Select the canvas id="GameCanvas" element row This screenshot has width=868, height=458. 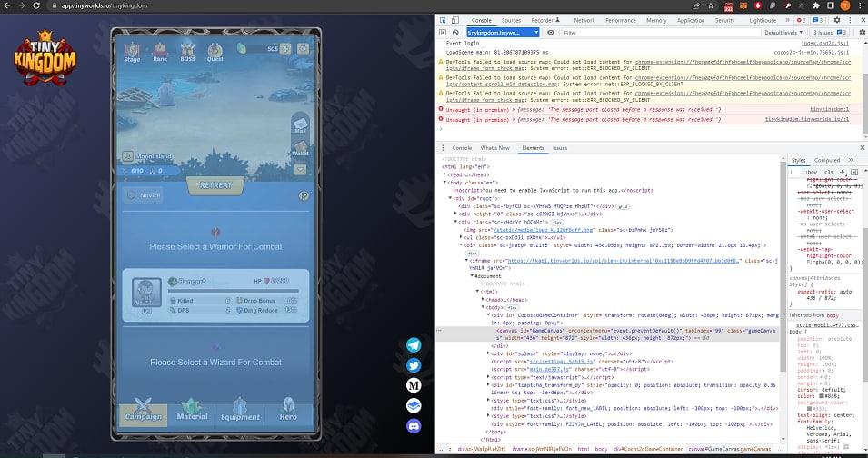click(x=608, y=334)
